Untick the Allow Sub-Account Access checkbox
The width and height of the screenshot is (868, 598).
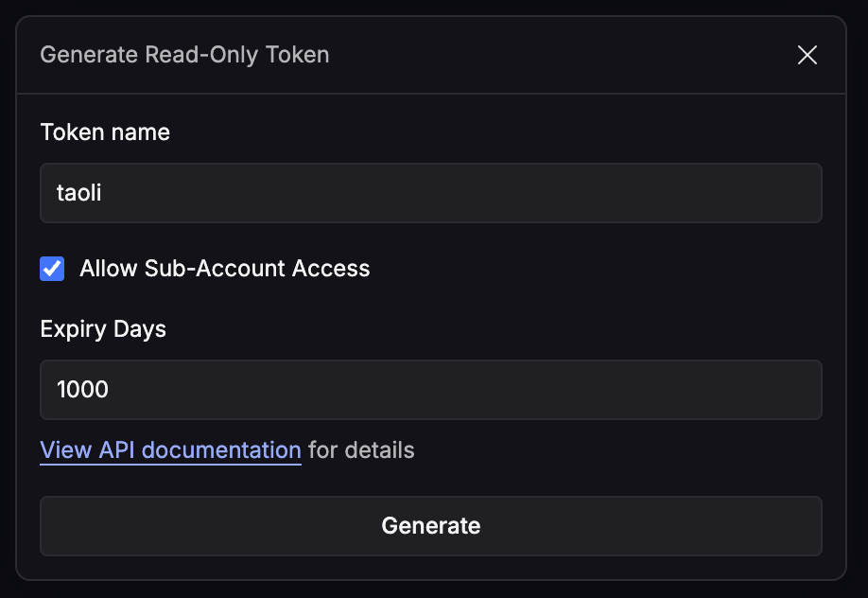(x=52, y=269)
